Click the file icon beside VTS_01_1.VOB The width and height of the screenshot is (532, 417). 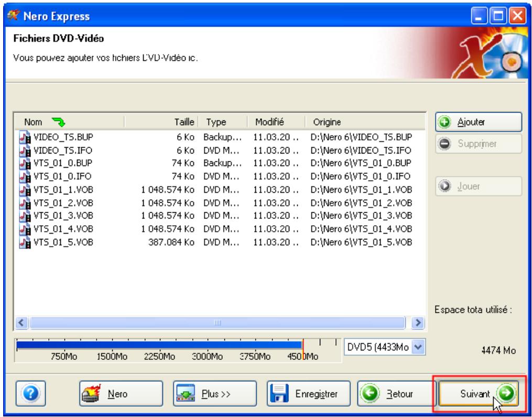[x=25, y=190]
